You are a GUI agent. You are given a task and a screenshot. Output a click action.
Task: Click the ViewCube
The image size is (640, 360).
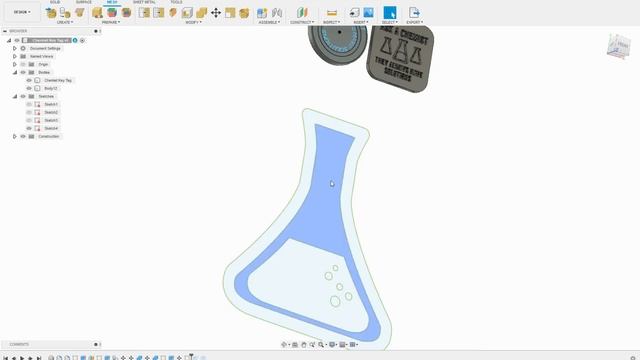click(618, 46)
